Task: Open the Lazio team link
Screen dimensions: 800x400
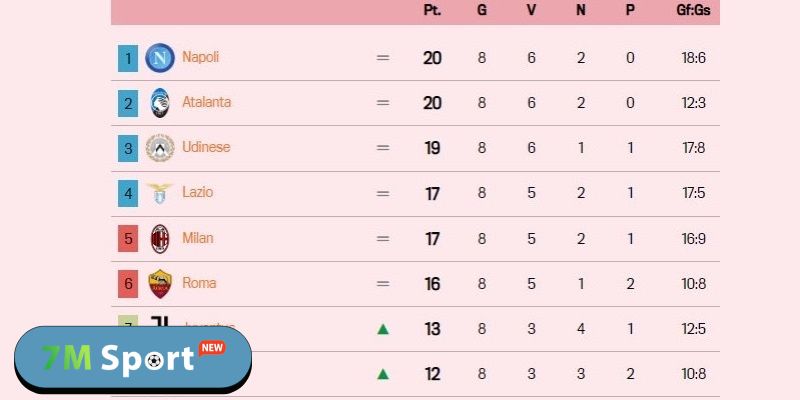Action: tap(197, 192)
